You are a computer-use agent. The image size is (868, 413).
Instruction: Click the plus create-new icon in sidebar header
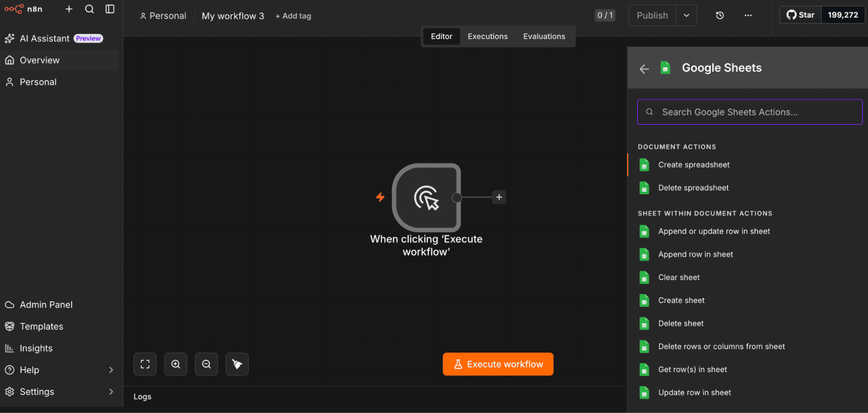click(69, 9)
